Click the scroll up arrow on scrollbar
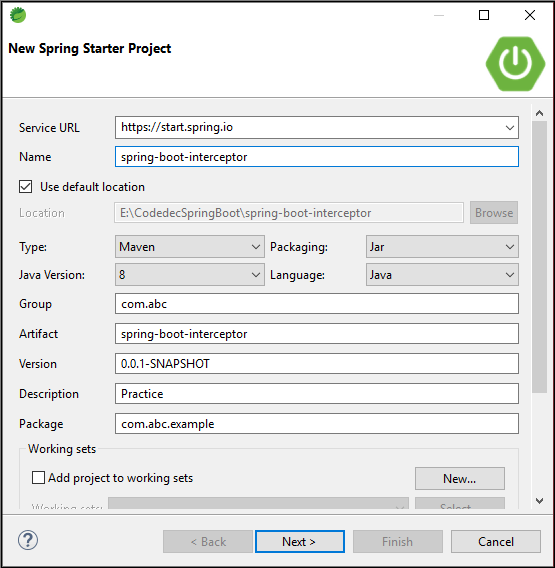555x568 pixels. tap(539, 113)
